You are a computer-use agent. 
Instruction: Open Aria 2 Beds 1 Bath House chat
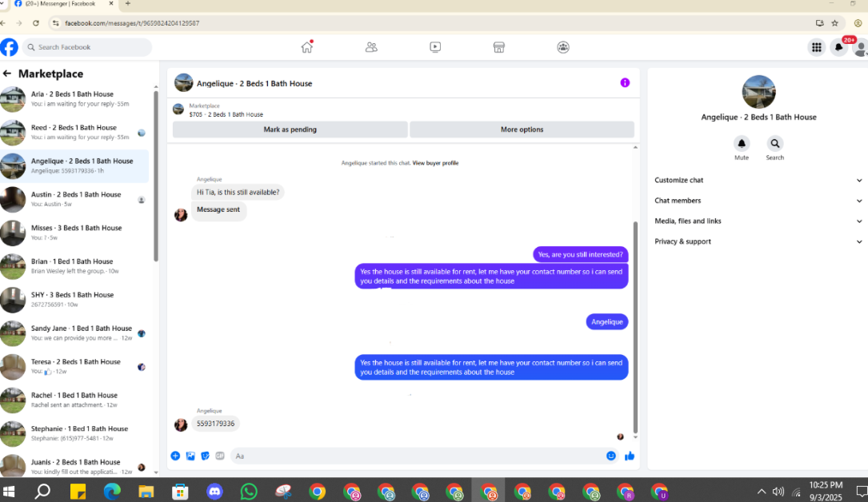coord(74,99)
